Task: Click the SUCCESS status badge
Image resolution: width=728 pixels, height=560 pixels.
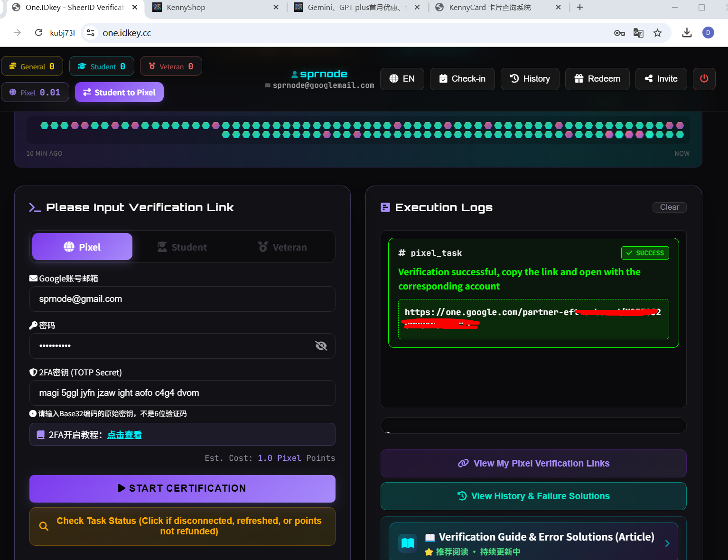Action: tap(645, 253)
